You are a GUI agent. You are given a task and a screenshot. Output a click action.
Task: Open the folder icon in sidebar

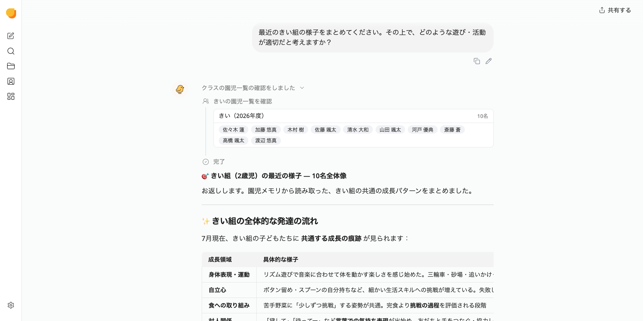pyautogui.click(x=11, y=66)
